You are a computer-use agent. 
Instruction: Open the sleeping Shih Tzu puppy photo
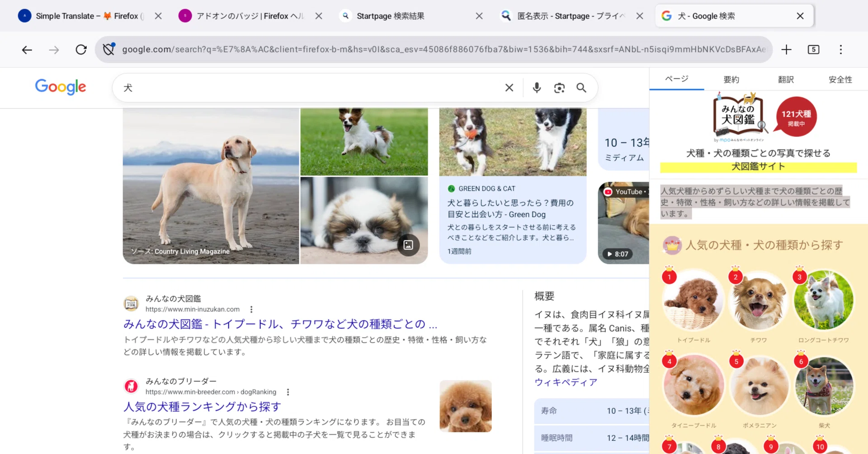tap(364, 220)
